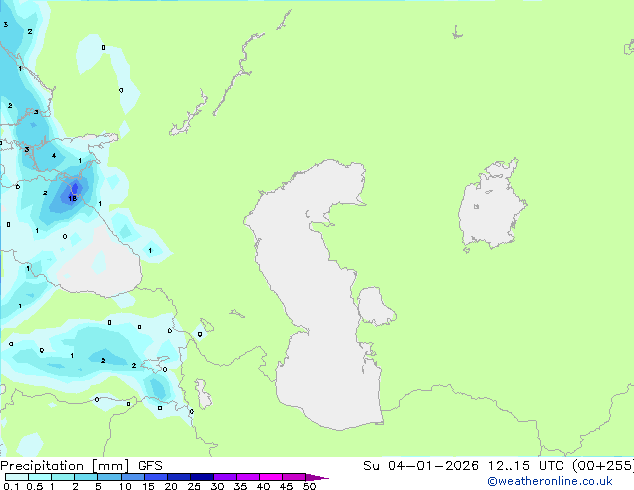Click the '15' legend scale label
The image size is (634, 490).
(148, 486)
